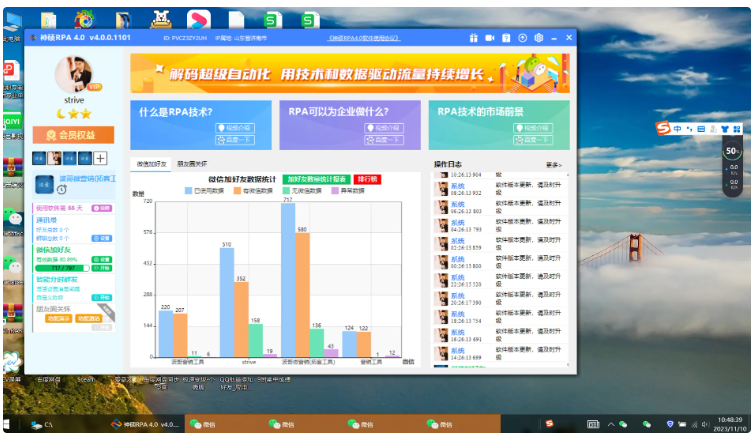The height and width of the screenshot is (438, 754).
Task: Open the help question-mark icon in title bar
Action: coord(506,38)
